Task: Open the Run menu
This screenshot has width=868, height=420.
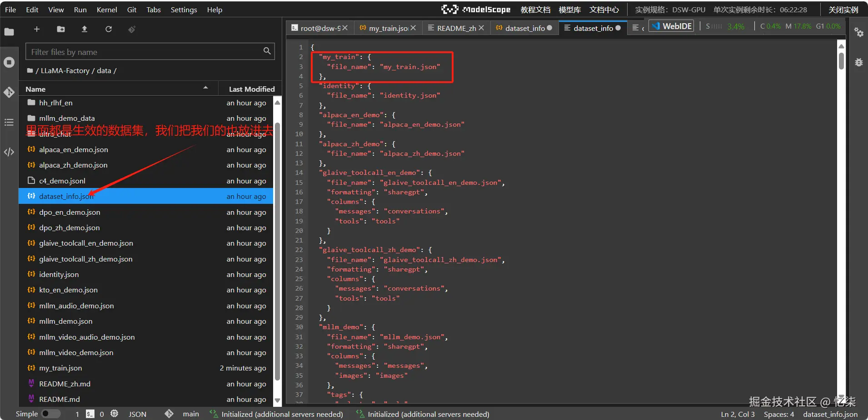Action: [x=80, y=10]
